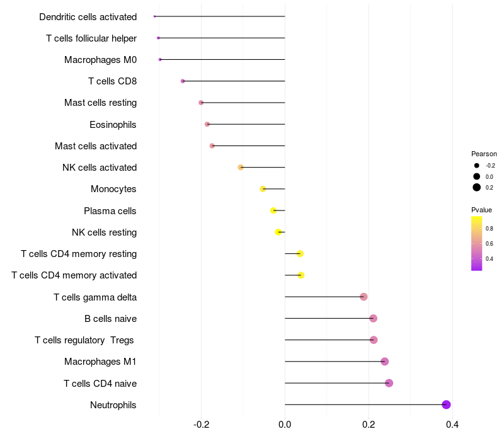504x441 pixels.
Task: Select the T cells follicular helper label
Action: (x=91, y=38)
